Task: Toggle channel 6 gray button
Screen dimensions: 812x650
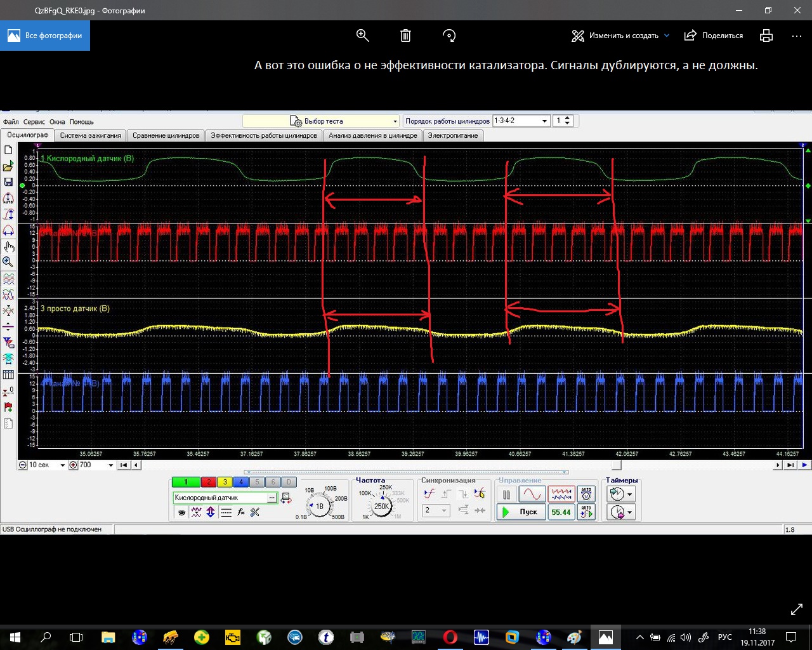Action: click(x=273, y=482)
